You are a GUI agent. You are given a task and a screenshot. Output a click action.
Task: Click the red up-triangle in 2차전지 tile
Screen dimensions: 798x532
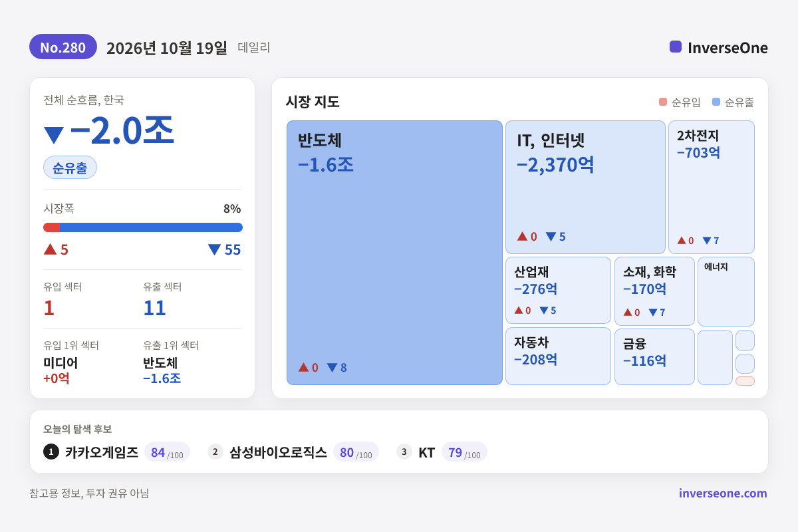click(681, 240)
